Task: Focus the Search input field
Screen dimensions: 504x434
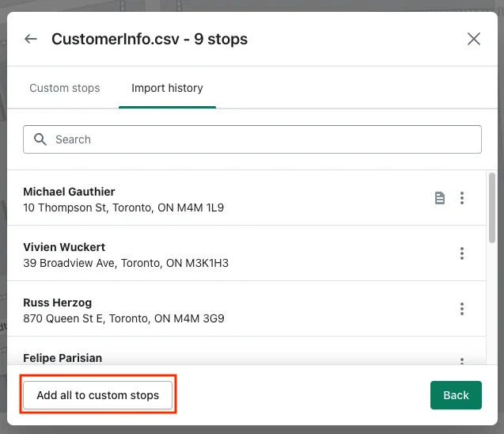Action: pos(252,139)
